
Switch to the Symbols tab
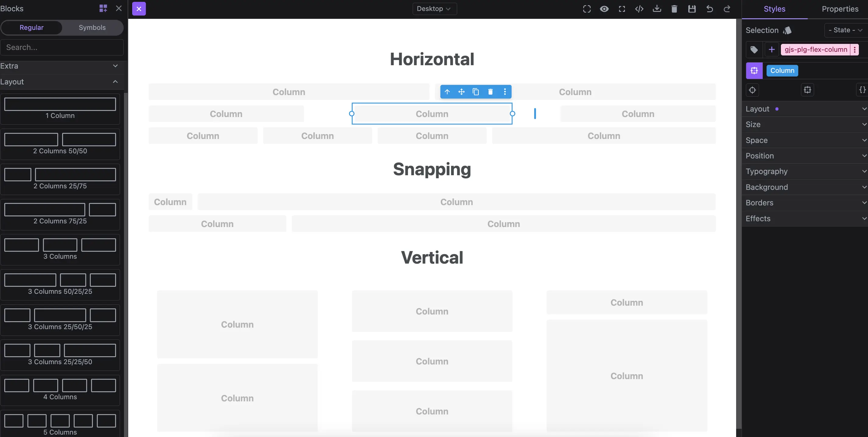[x=92, y=27]
